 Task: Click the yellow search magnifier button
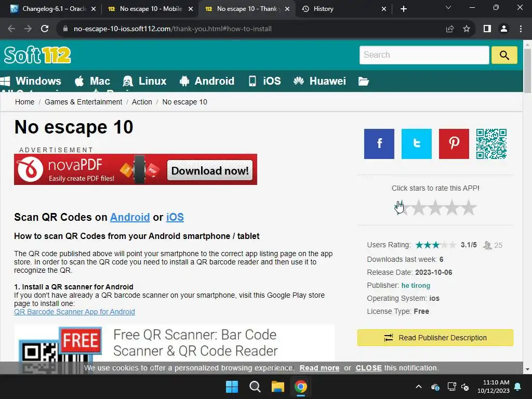click(x=504, y=55)
